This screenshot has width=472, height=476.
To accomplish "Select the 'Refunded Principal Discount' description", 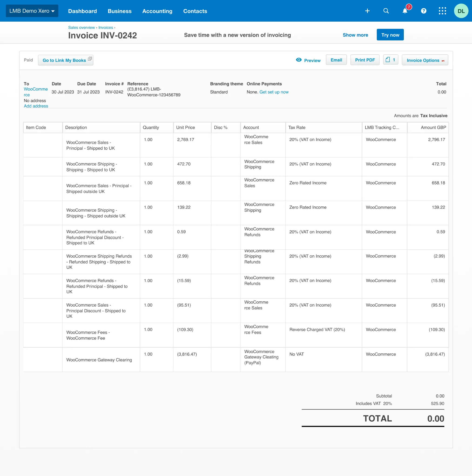I will coord(101,237).
